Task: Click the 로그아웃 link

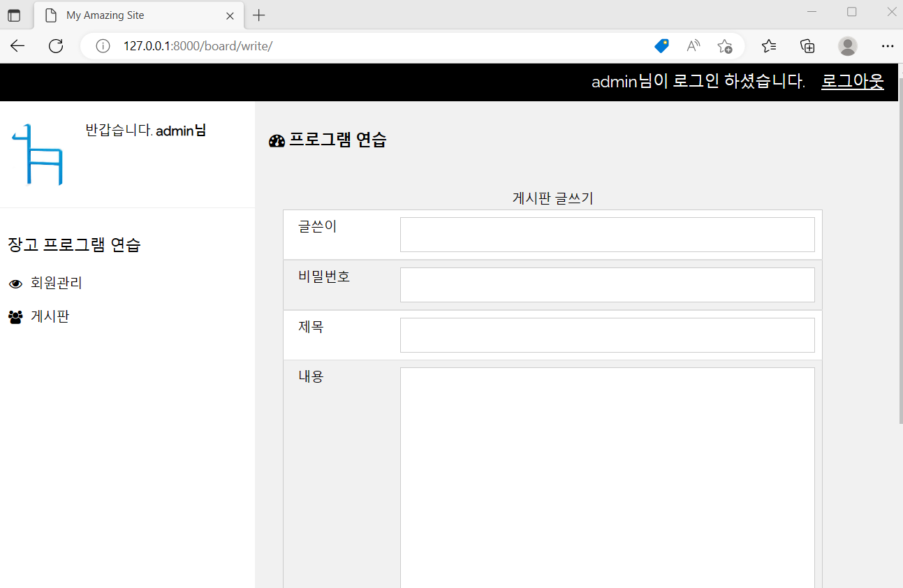Action: tap(853, 82)
